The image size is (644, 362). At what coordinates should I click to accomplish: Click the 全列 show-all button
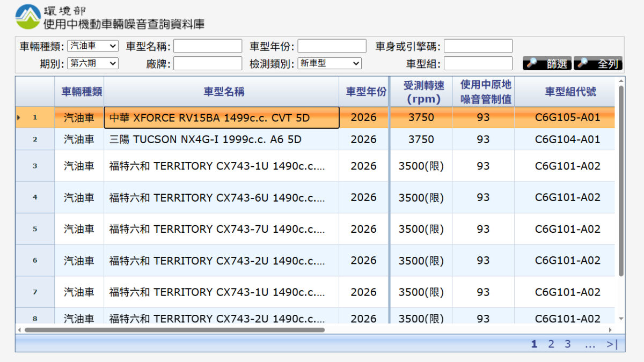coord(598,63)
